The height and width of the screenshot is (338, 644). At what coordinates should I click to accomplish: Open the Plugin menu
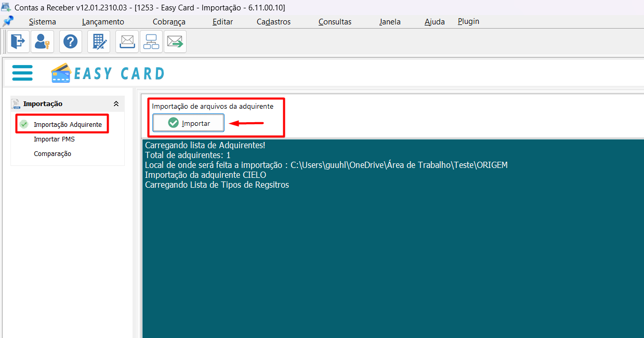pyautogui.click(x=468, y=21)
